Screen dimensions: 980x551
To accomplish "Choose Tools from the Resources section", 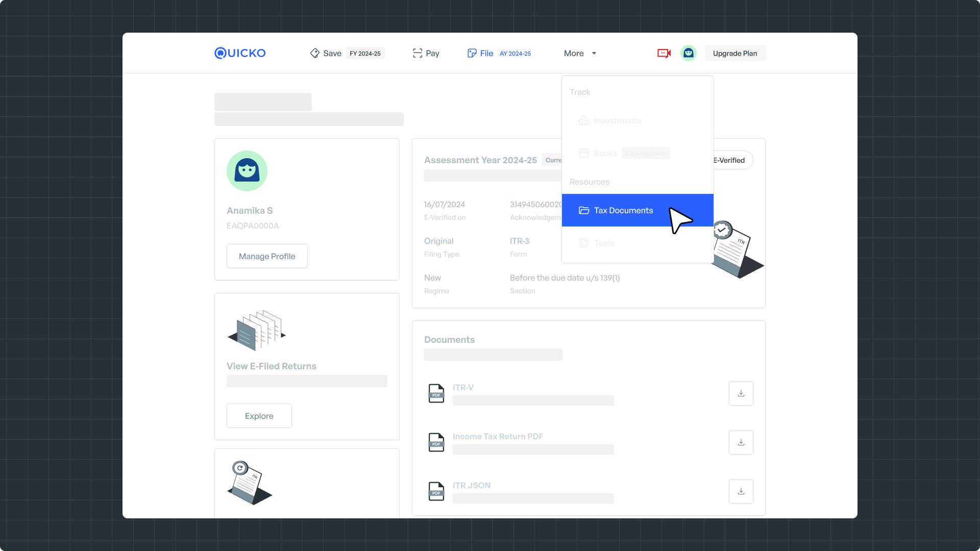I will [604, 243].
